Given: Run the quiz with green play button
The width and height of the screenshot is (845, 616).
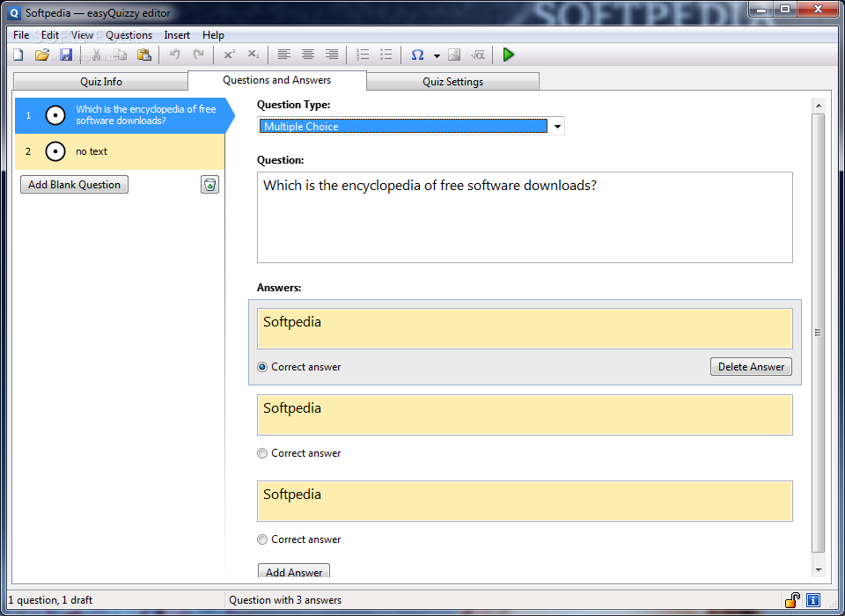Looking at the screenshot, I should pos(508,55).
